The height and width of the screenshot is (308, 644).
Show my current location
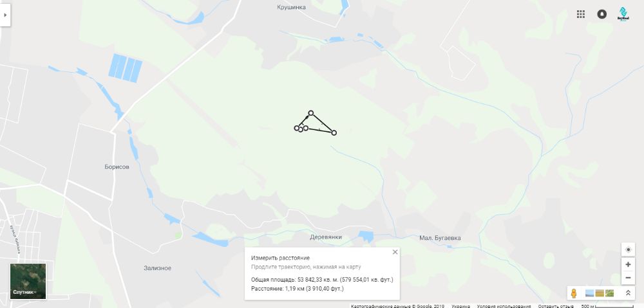628,249
